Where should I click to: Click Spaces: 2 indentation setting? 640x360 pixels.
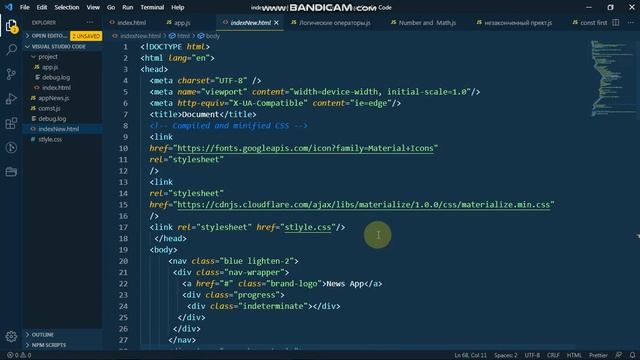click(505, 355)
